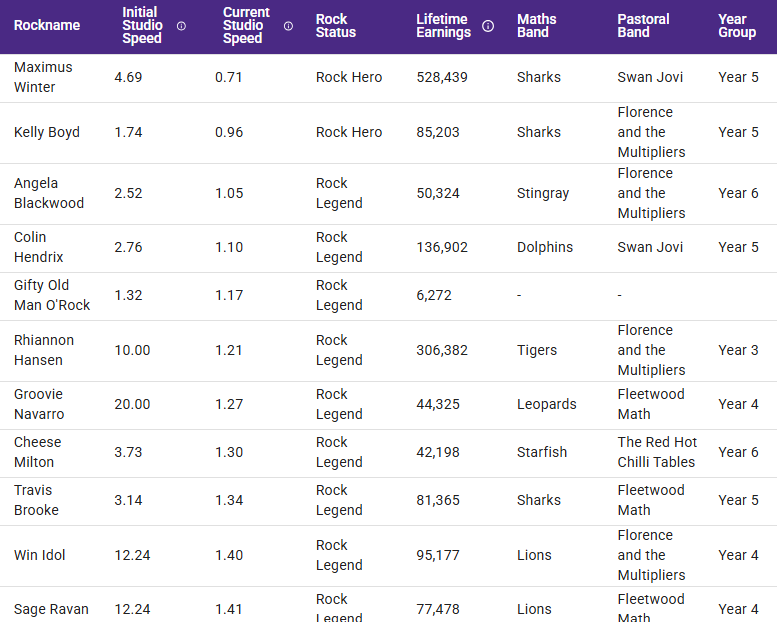Screen dimensions: 777x622
Task: Click the Year Group column header
Action: [x=737, y=26]
